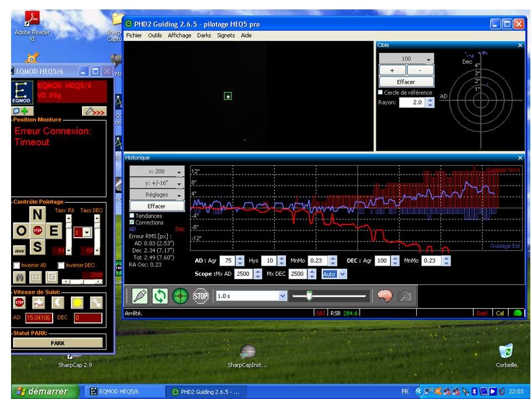Screen dimensions: 532x399
Task: Open camera settings wrench icon
Action: click(405, 296)
